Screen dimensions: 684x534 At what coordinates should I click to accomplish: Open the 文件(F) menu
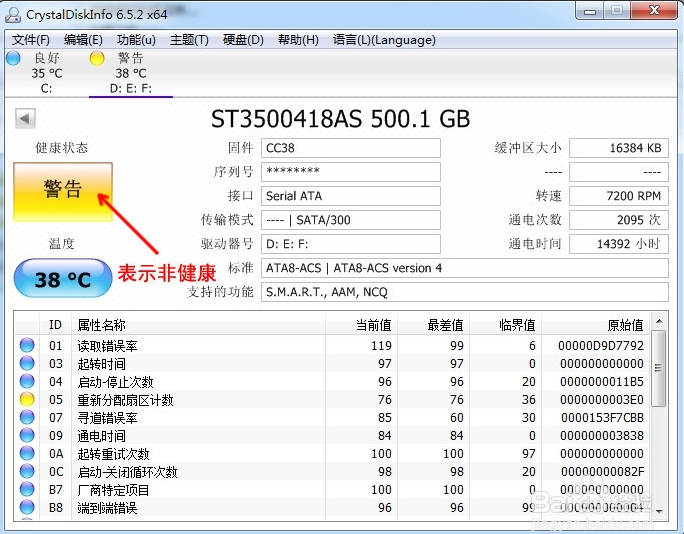pyautogui.click(x=31, y=40)
